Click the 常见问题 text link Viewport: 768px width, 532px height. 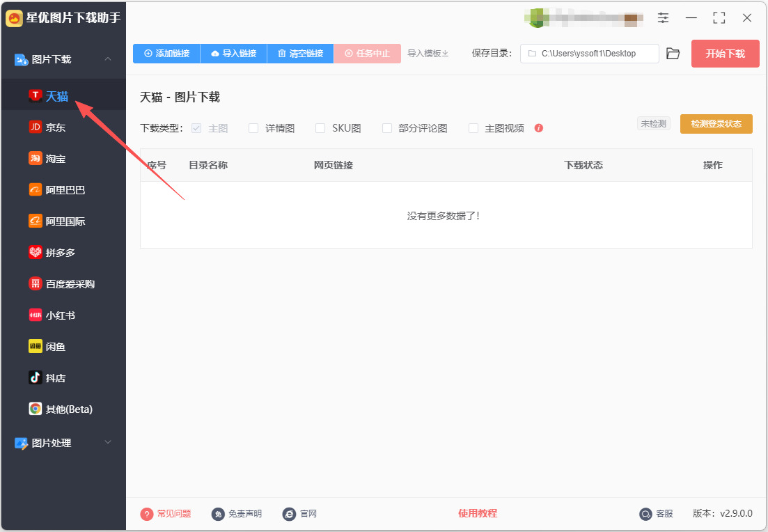[x=174, y=514]
